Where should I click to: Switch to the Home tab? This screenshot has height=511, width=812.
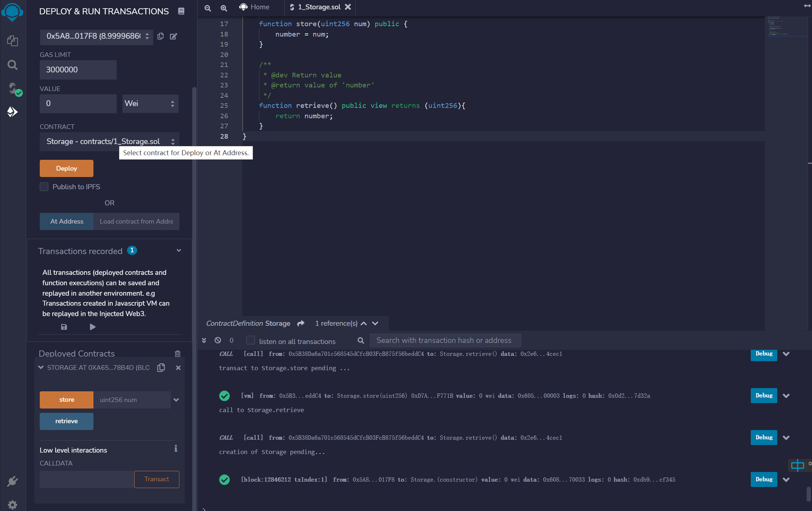255,7
